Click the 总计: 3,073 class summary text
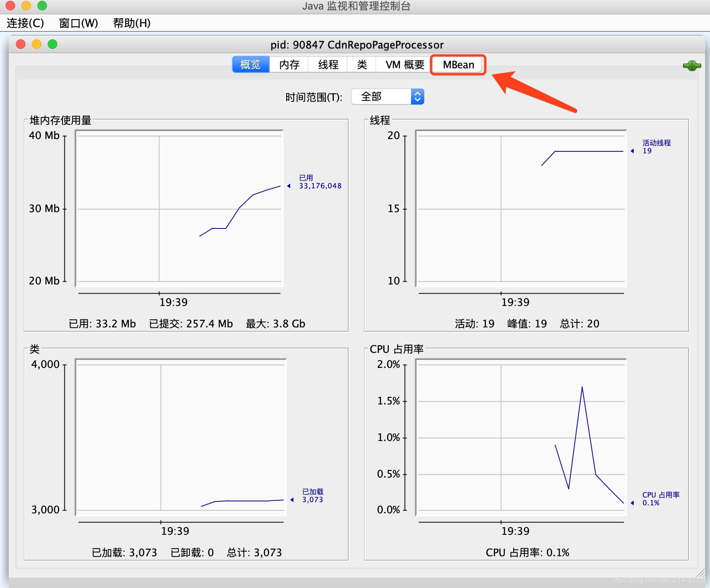The height and width of the screenshot is (588, 710). (254, 553)
